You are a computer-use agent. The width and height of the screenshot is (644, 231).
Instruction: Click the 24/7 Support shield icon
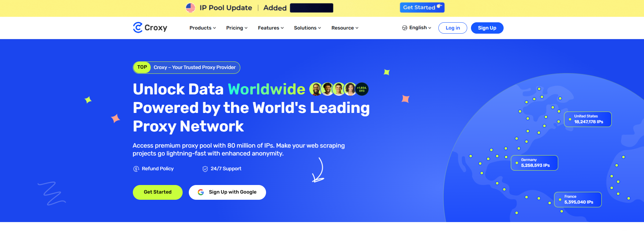[205, 169]
